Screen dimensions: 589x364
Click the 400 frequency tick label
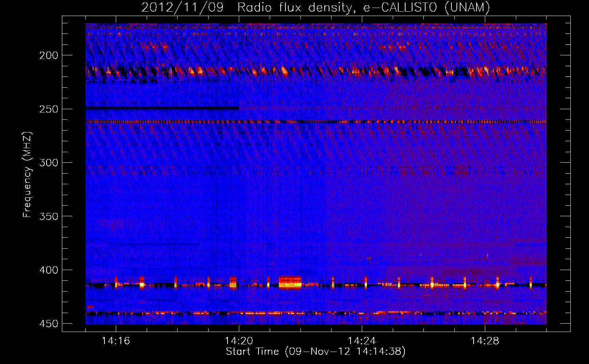pos(49,270)
